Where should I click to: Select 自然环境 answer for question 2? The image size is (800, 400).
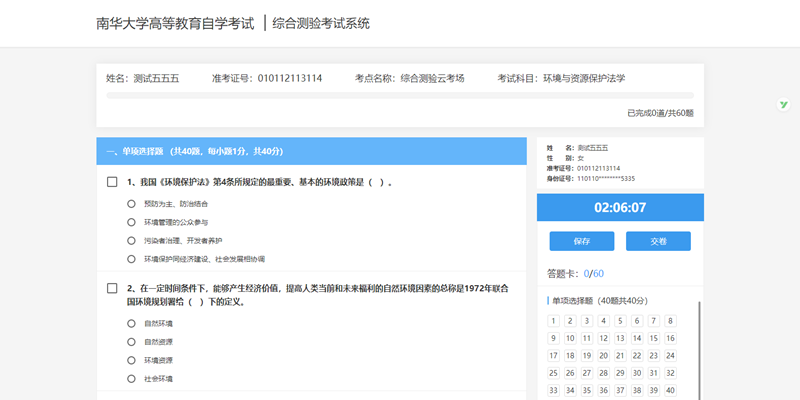pyautogui.click(x=131, y=323)
